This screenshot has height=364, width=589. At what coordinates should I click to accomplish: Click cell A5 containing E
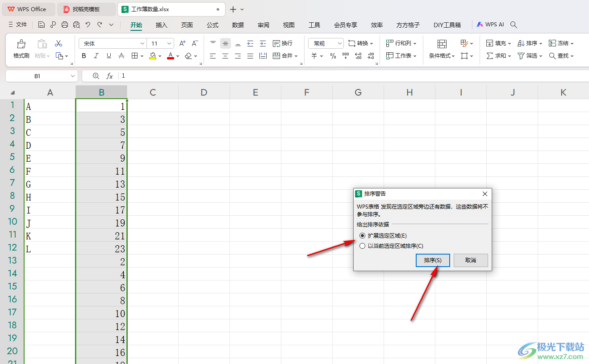point(50,158)
